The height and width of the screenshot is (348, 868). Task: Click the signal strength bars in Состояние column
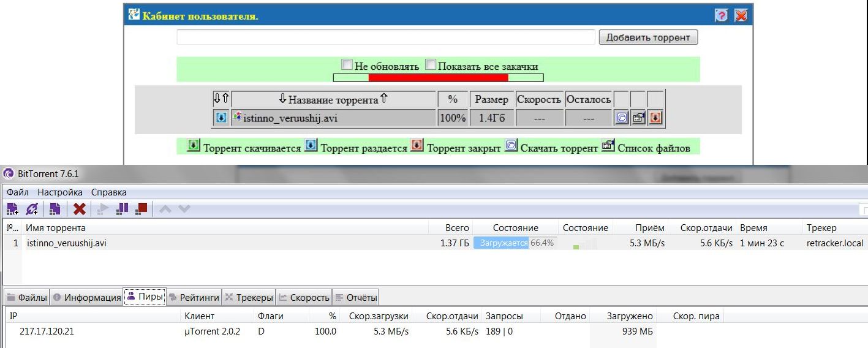click(585, 243)
